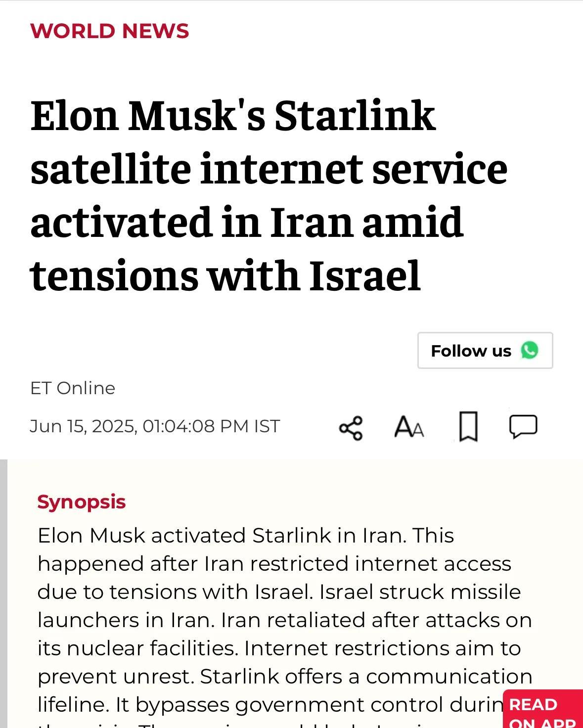Open the World News section link
This screenshot has width=583, height=728.
coord(109,31)
